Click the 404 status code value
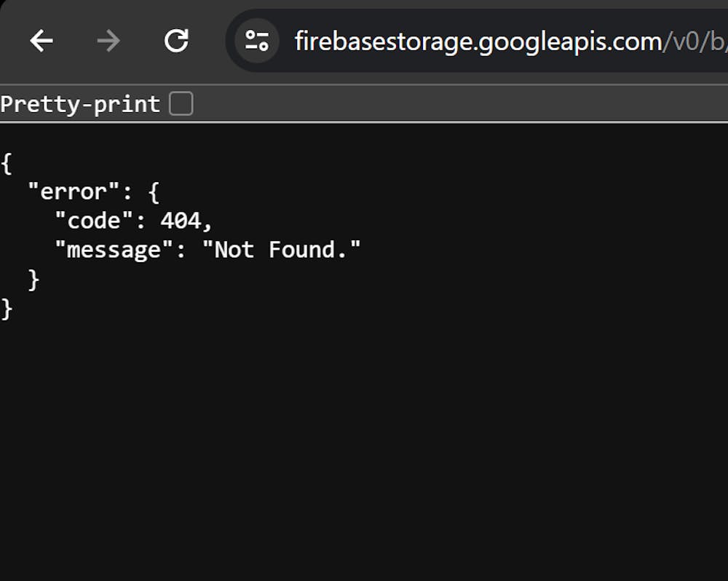The image size is (728, 581). 181,221
